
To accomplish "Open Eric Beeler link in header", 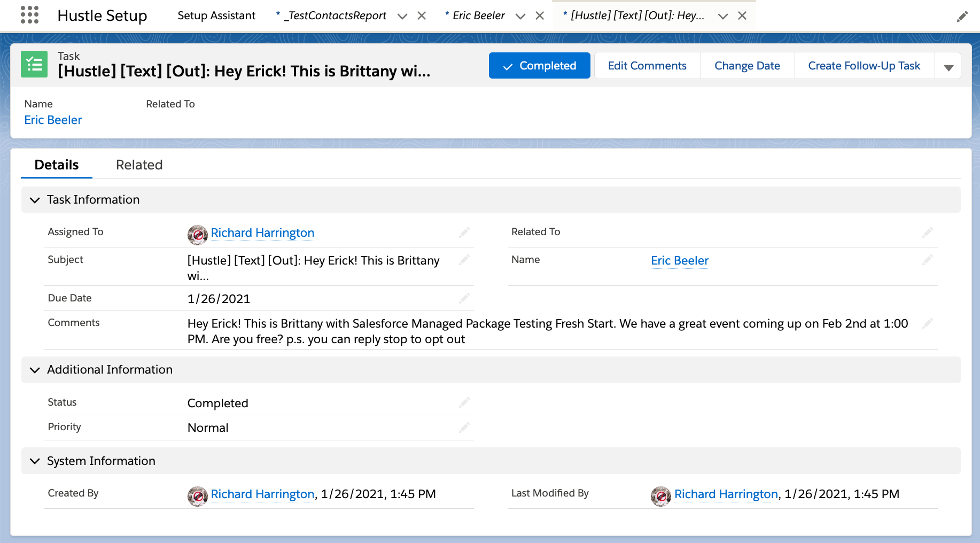I will pos(53,120).
